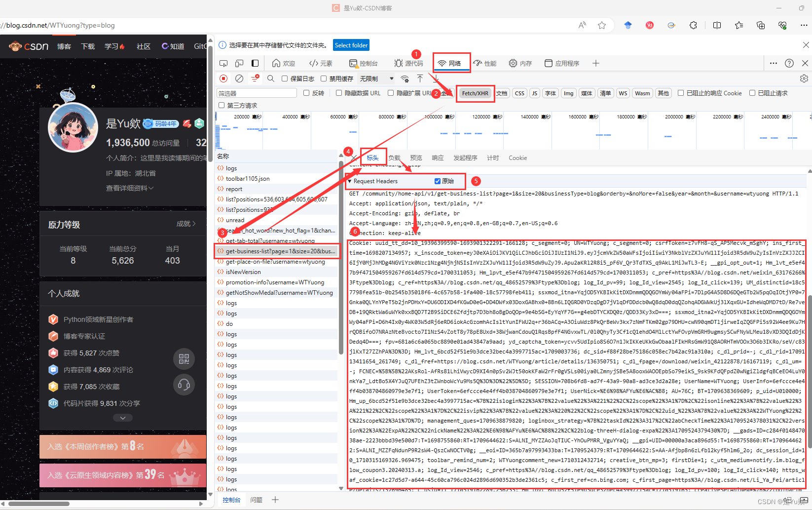This screenshot has height=510, width=812.
Task: Click the red Yd extension icon
Action: (x=650, y=25)
